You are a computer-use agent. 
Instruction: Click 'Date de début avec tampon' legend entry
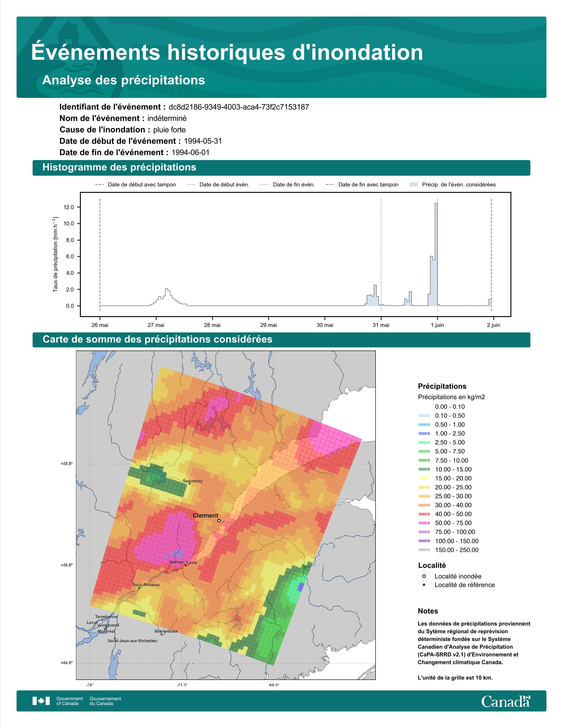coord(135,185)
